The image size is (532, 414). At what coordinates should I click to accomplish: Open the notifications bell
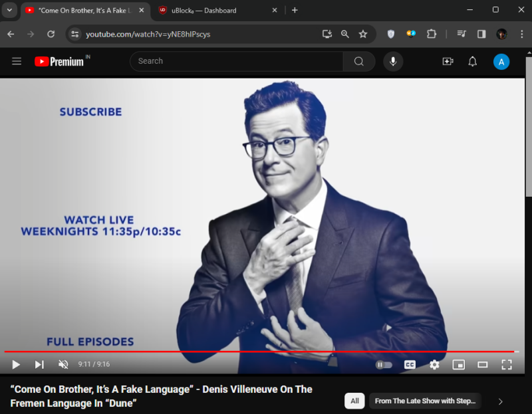click(473, 61)
